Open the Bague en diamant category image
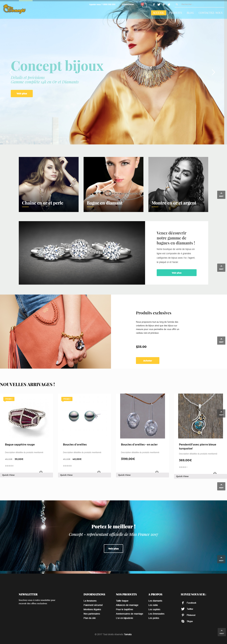 [x=113, y=185]
